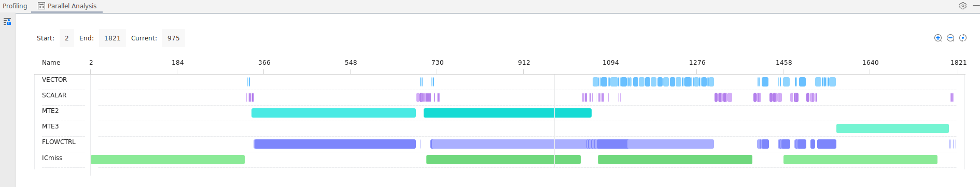Select the VECTOR row label
980x187 pixels.
coord(54,80)
